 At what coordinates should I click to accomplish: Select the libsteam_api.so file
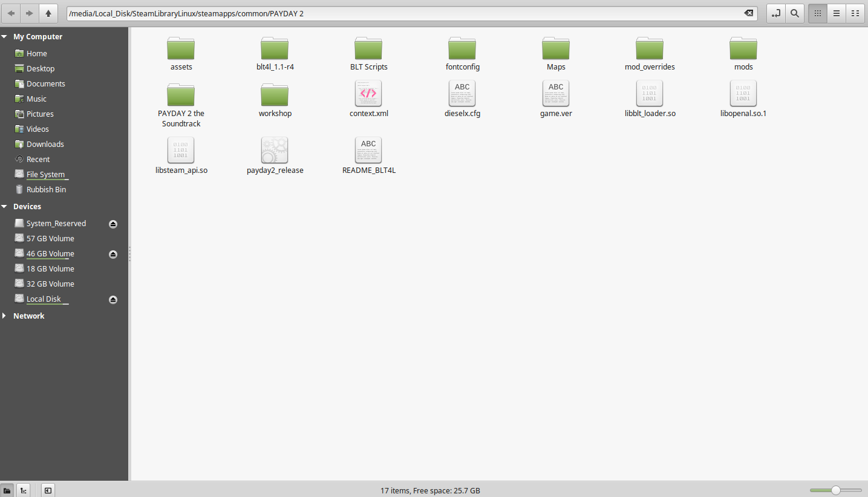pos(181,156)
